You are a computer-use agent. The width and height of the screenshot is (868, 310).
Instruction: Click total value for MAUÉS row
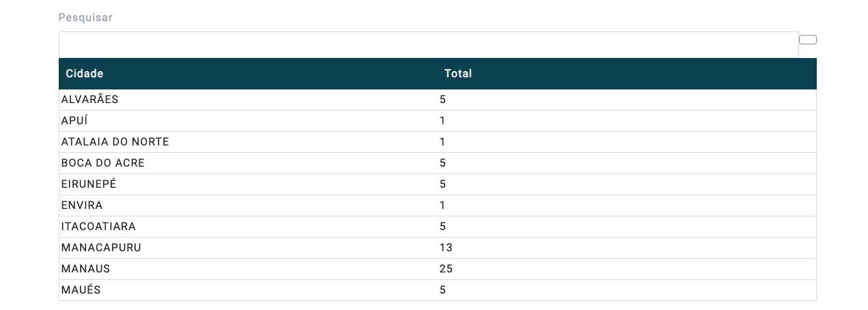coord(443,290)
